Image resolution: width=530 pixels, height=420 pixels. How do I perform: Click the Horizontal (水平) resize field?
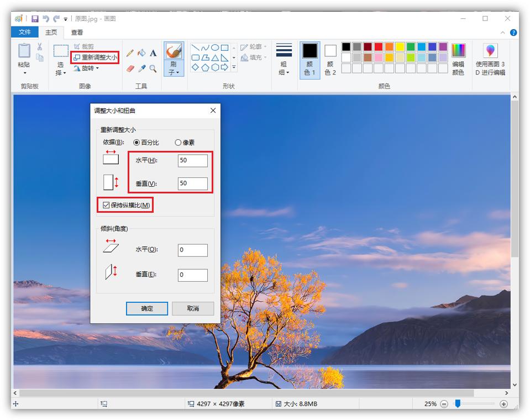click(193, 160)
